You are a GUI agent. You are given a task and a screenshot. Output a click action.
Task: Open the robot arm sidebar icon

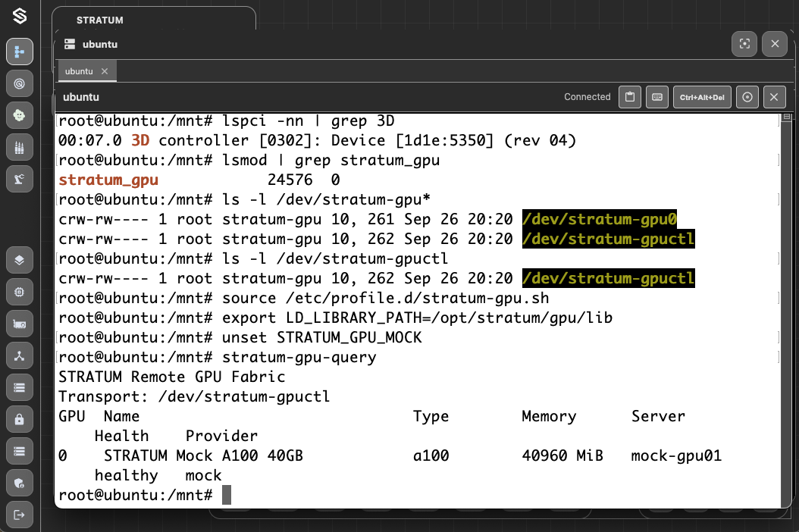tap(20, 179)
